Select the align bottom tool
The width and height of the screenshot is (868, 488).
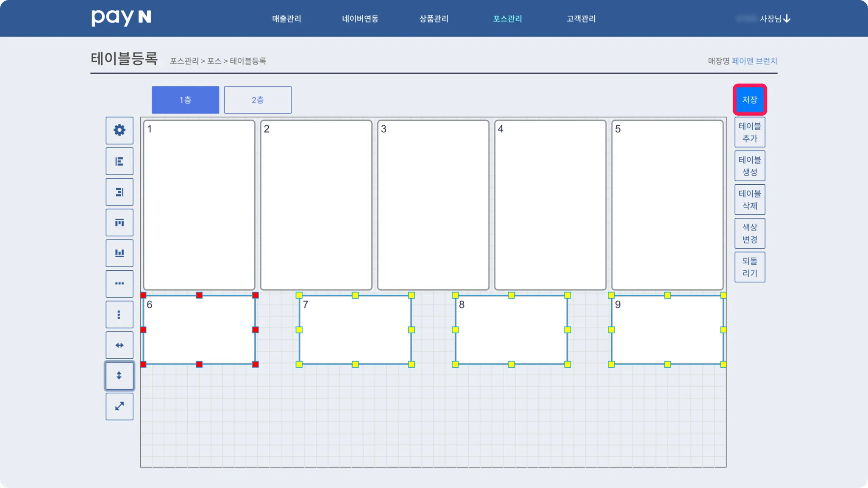(120, 253)
